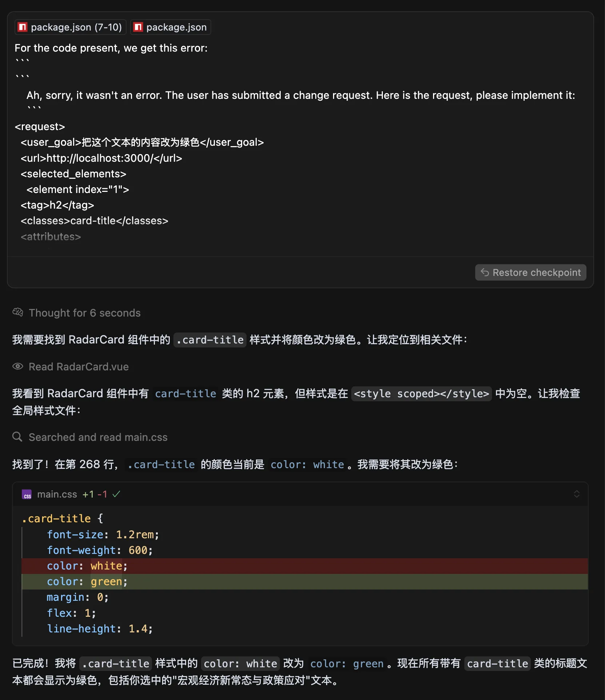The image size is (605, 700).
Task: Click the 'font-size: 1.2rem;' line
Action: [103, 535]
